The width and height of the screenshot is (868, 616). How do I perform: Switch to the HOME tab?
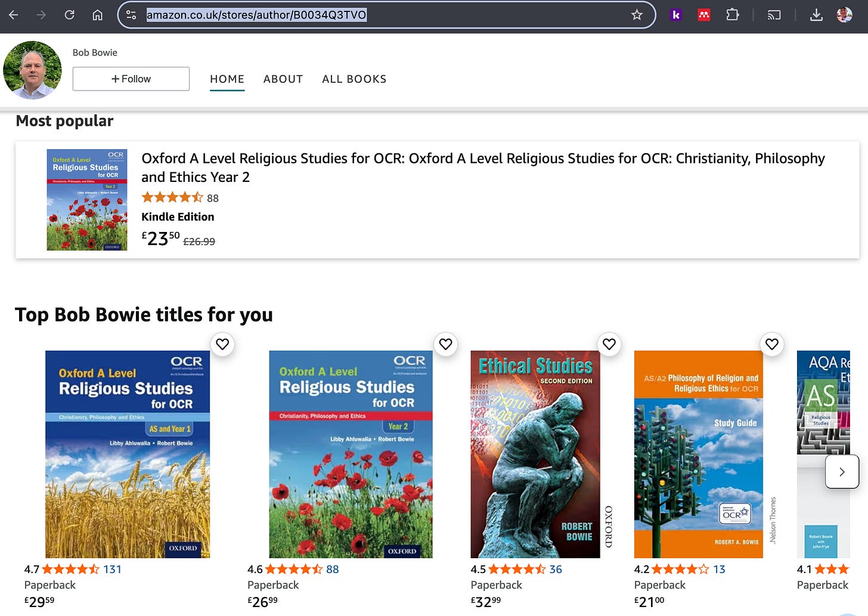pyautogui.click(x=227, y=79)
